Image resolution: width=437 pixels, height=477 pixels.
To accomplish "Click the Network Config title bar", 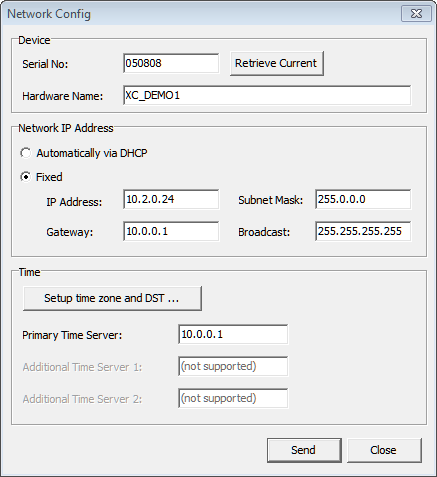I will [200, 14].
